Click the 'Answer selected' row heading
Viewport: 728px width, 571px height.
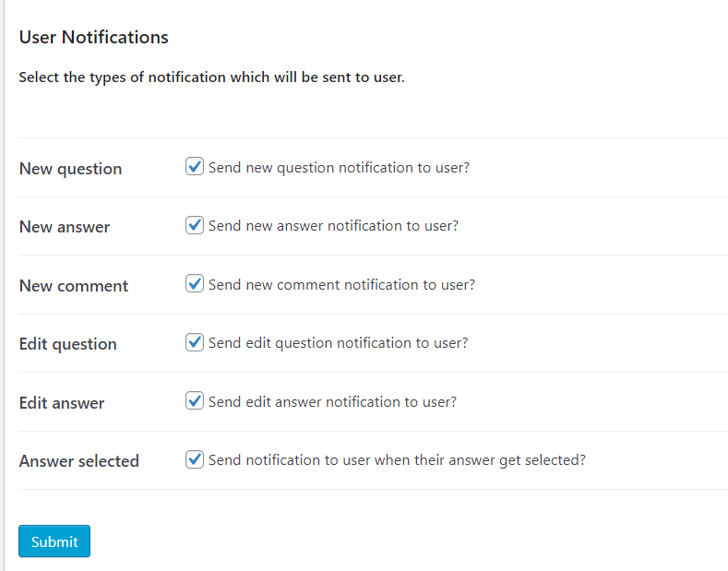tap(79, 461)
